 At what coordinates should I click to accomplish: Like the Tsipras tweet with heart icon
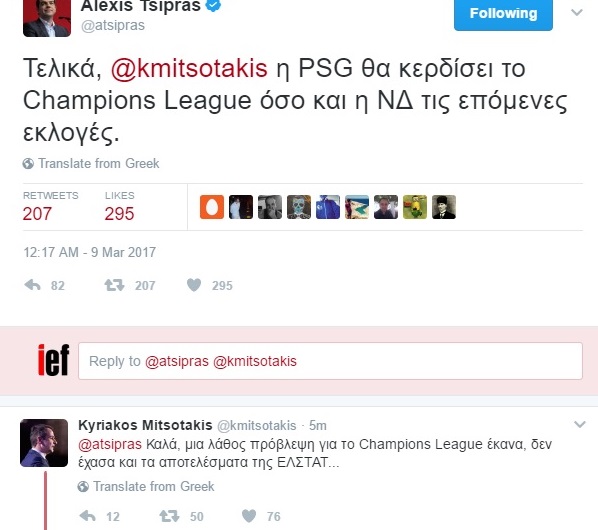(194, 285)
